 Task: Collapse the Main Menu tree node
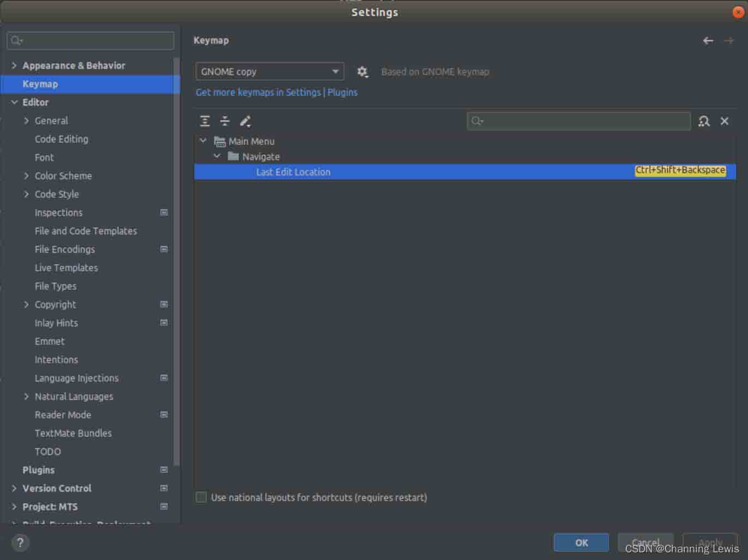pos(203,141)
